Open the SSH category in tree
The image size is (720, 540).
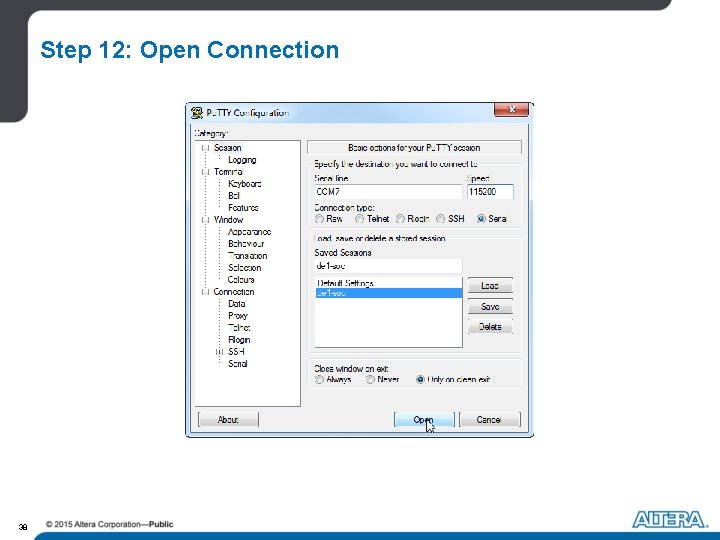[x=236, y=352]
